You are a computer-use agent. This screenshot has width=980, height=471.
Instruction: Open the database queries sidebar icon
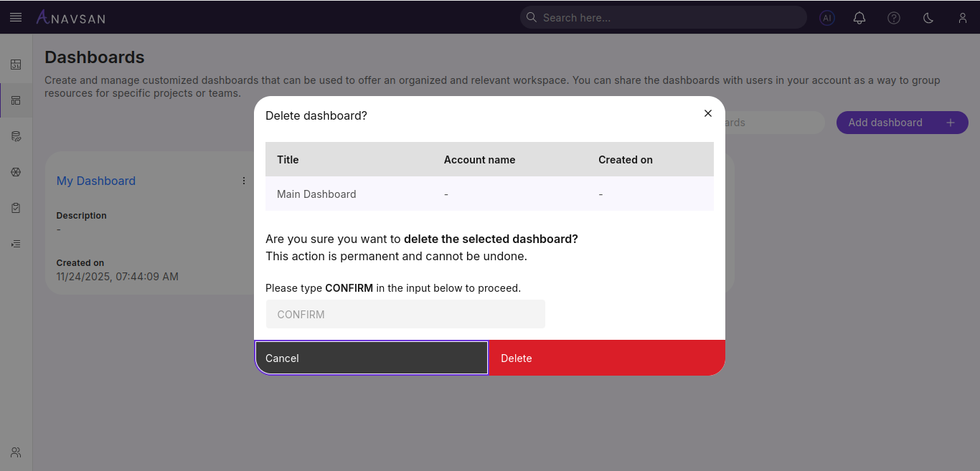[16, 135]
